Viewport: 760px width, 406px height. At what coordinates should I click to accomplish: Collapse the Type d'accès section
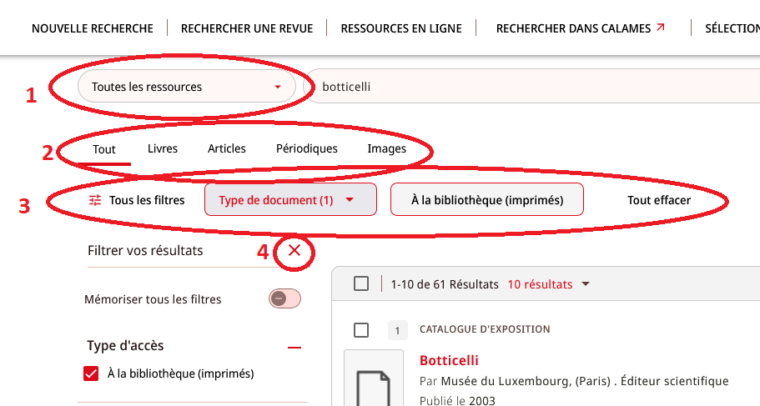point(294,347)
